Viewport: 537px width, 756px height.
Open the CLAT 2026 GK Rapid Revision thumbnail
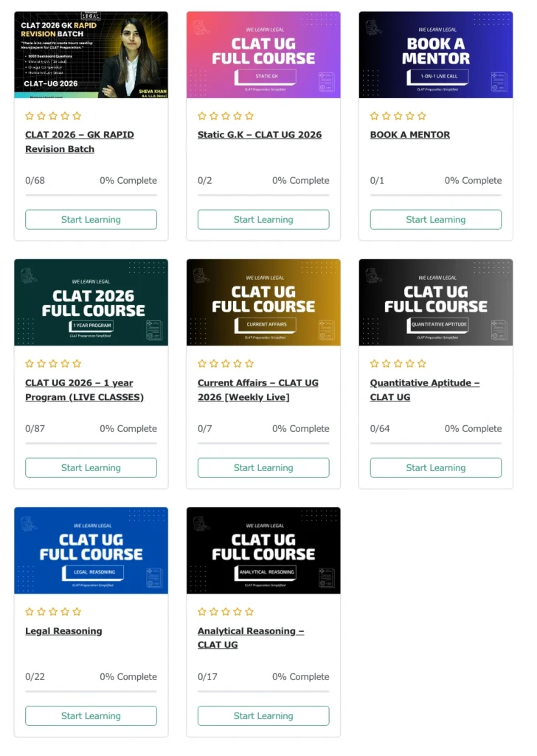91,55
